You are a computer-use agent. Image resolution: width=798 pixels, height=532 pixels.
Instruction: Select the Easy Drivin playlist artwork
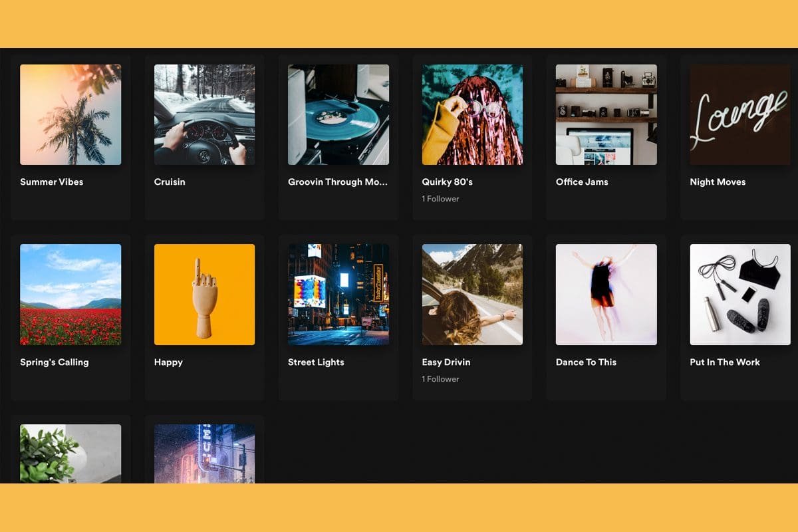[472, 295]
